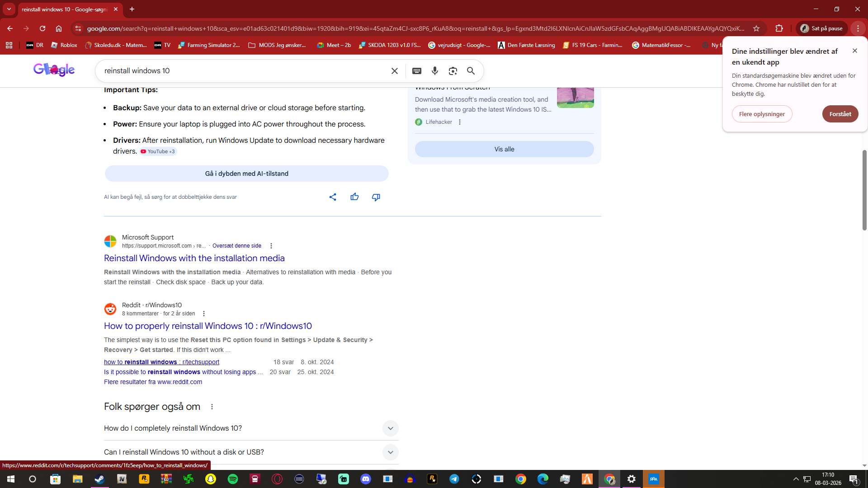The width and height of the screenshot is (868, 488).
Task: Open Spotify from the taskbar
Action: click(x=233, y=479)
